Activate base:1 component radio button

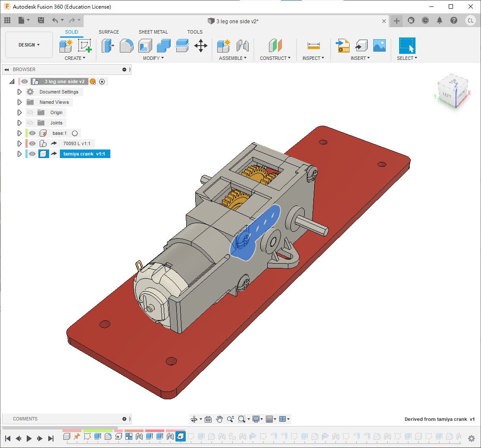tap(75, 134)
